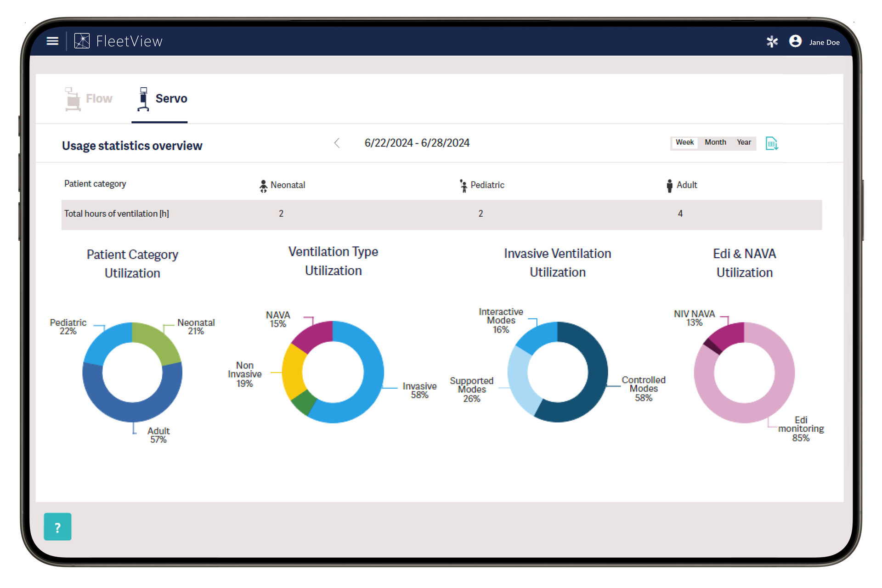Select the Year period toggle
The height and width of the screenshot is (588, 882).
(744, 142)
